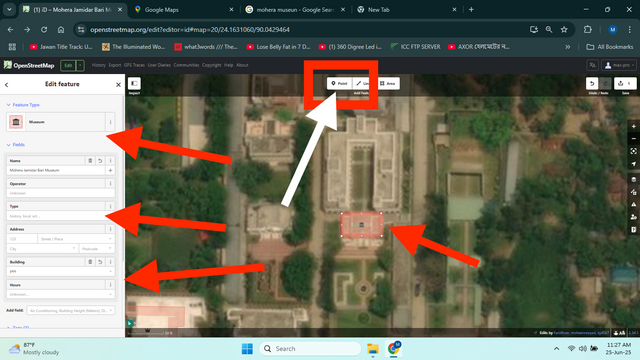Add multilingual name with plus button

pos(110,170)
